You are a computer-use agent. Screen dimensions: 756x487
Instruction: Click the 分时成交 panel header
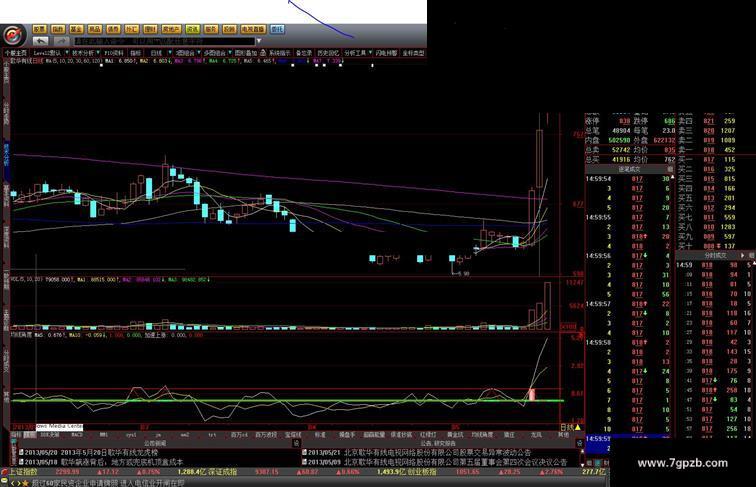[715, 255]
